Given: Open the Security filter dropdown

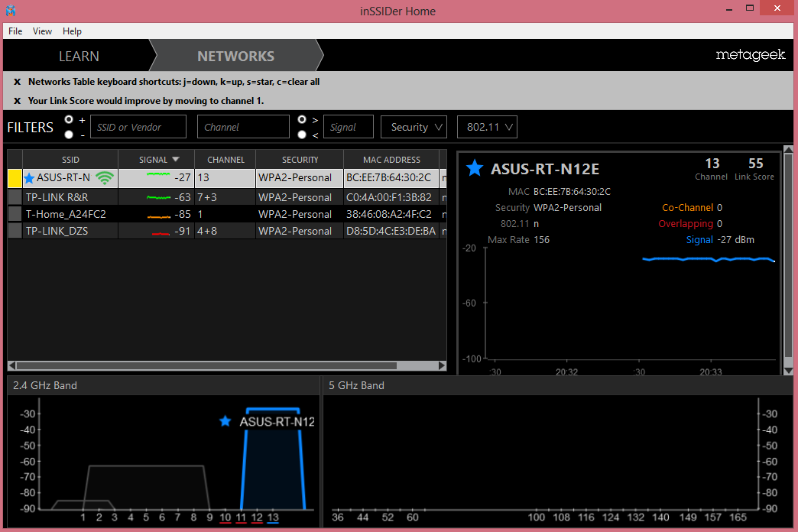Looking at the screenshot, I should 414,127.
